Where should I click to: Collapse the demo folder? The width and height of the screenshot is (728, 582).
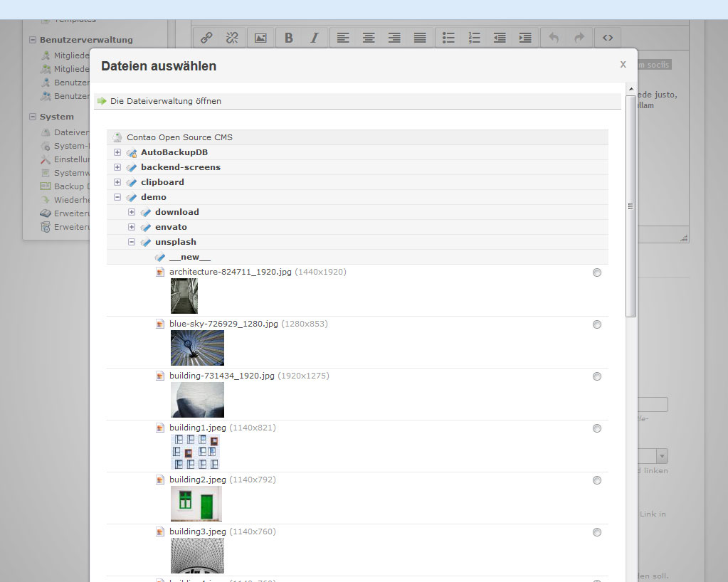(117, 197)
